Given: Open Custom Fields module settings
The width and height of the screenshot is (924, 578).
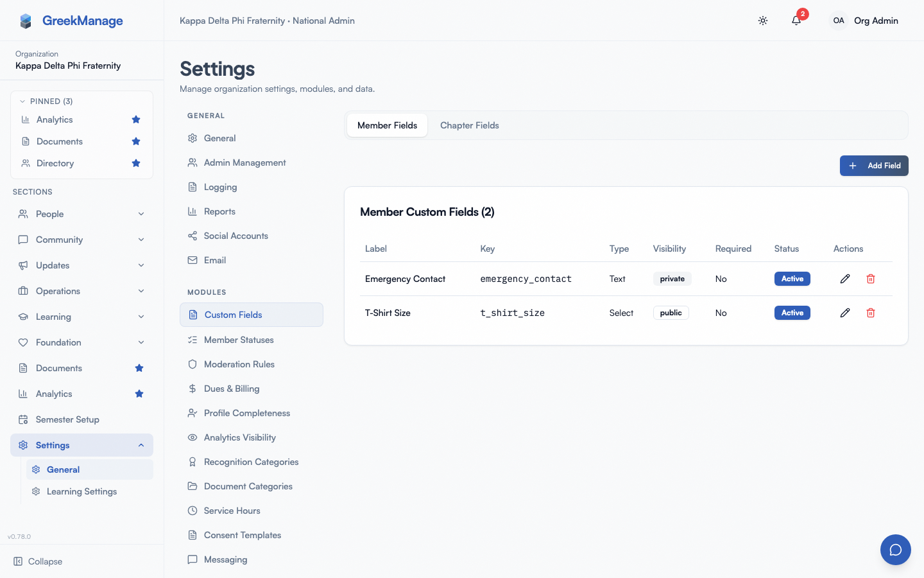Looking at the screenshot, I should pyautogui.click(x=252, y=315).
